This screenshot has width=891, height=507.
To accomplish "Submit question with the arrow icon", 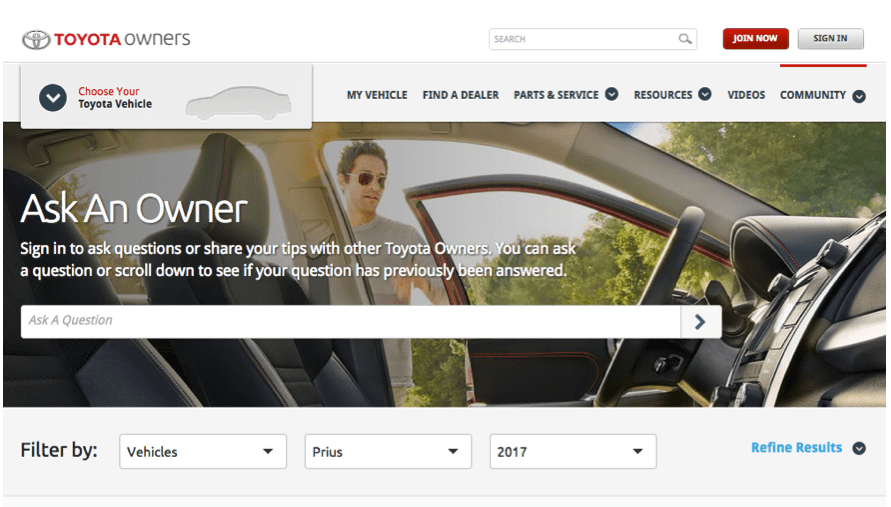I will (x=700, y=322).
